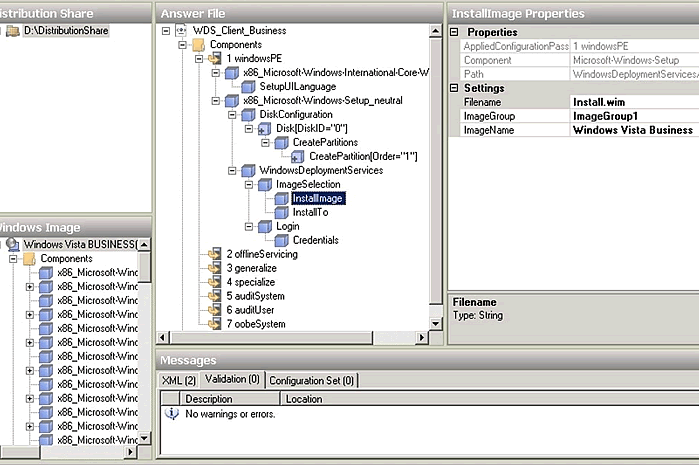Click the Answer File scroll right arrow
This screenshot has width=699, height=465.
(422, 337)
